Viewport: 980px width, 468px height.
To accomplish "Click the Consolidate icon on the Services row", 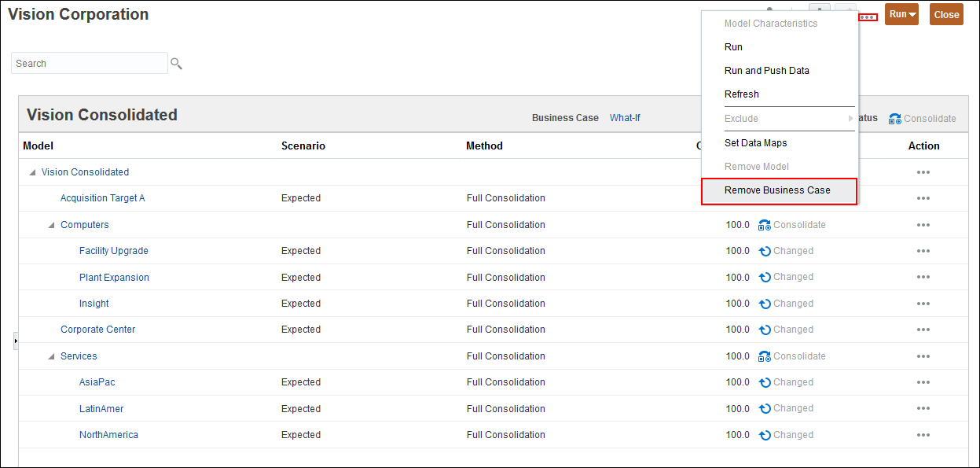I will (x=764, y=356).
